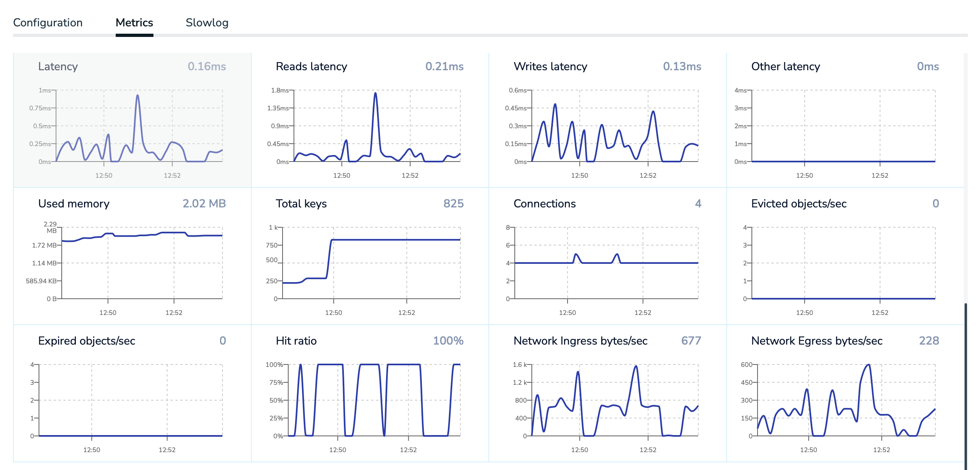The width and height of the screenshot is (980, 470).
Task: Click the 825 total keys value
Action: (453, 204)
